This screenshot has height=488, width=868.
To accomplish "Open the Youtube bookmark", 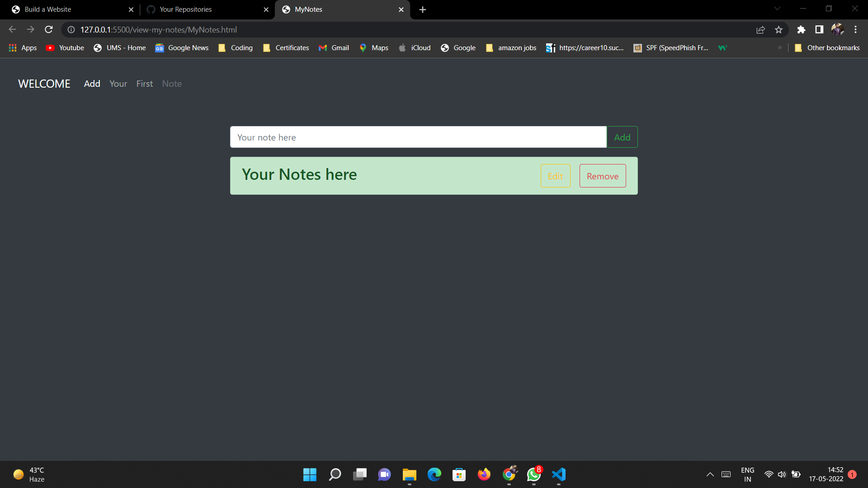I will click(65, 47).
